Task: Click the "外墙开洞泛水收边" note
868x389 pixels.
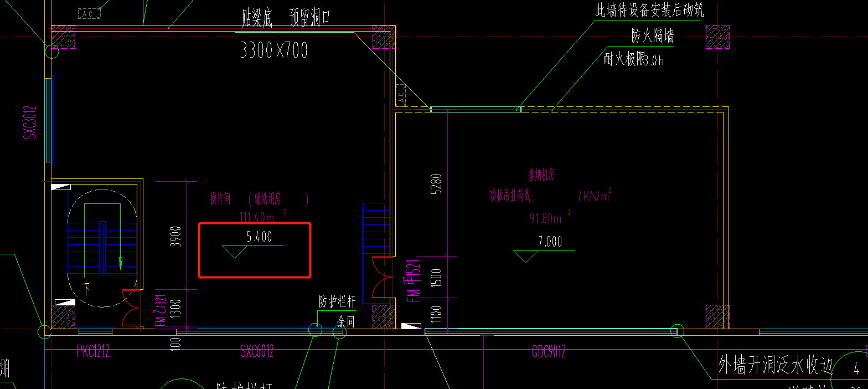Action: click(x=776, y=365)
